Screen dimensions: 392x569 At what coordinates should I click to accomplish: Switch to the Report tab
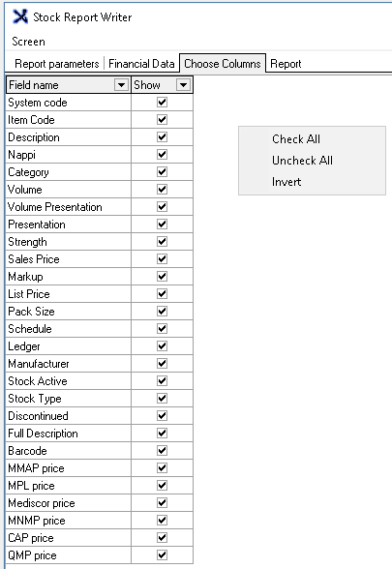(286, 64)
